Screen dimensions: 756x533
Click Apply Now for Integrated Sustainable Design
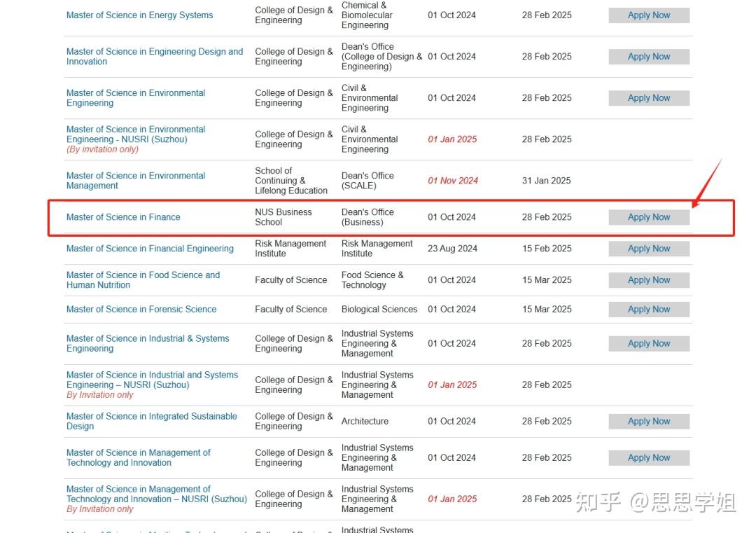[x=648, y=421]
